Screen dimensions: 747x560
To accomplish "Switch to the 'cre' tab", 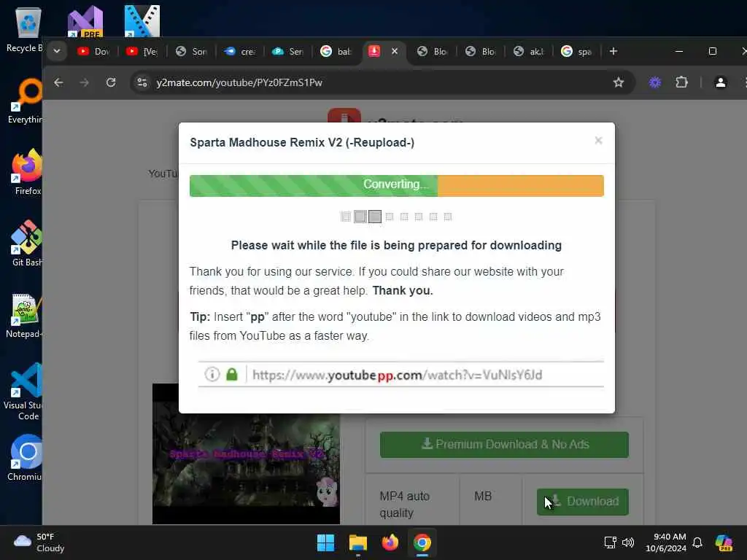I will click(x=239, y=52).
